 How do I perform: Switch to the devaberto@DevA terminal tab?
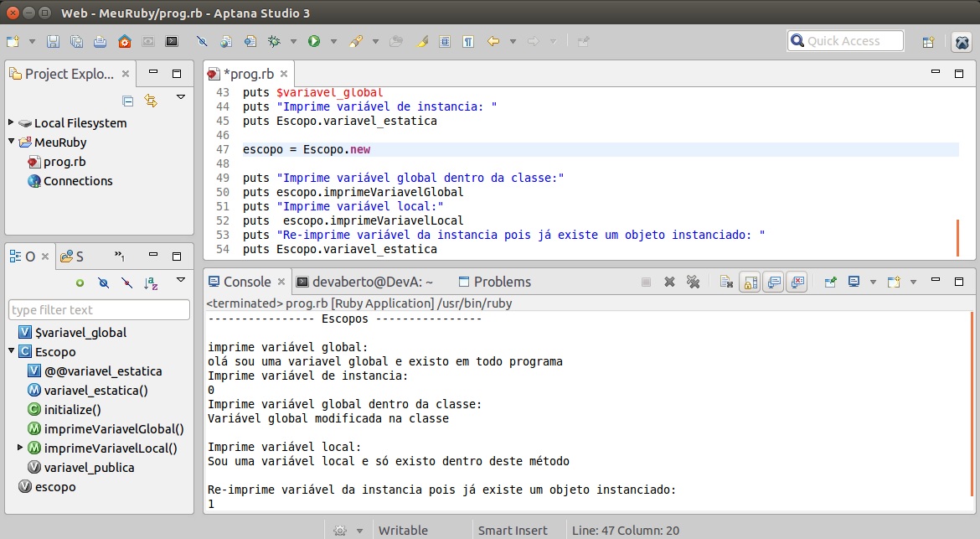(372, 282)
